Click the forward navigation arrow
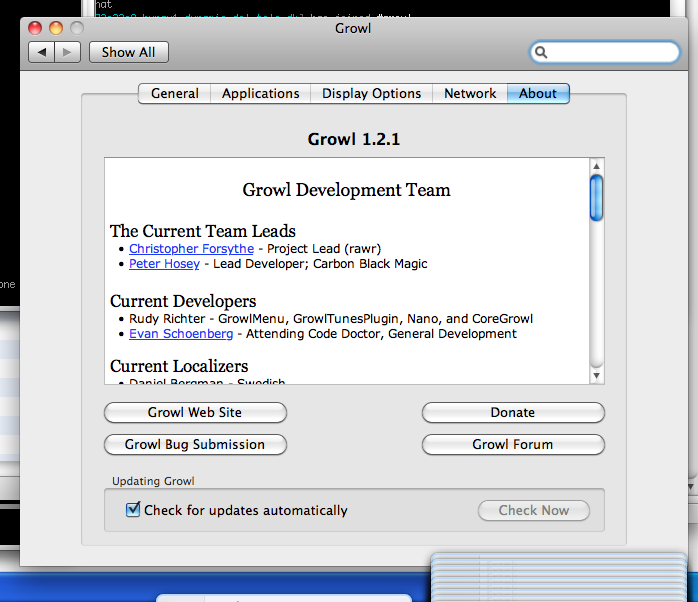Viewport: 698px width, 602px height. click(67, 52)
